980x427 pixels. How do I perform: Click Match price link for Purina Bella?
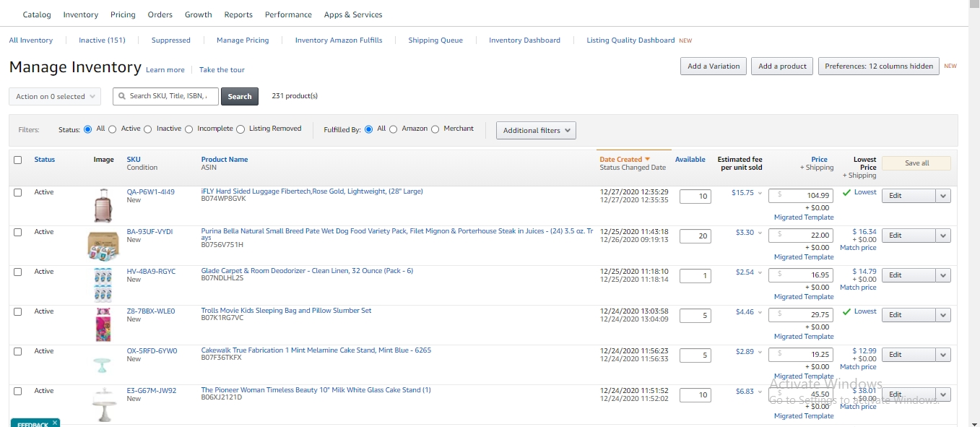coord(858,248)
